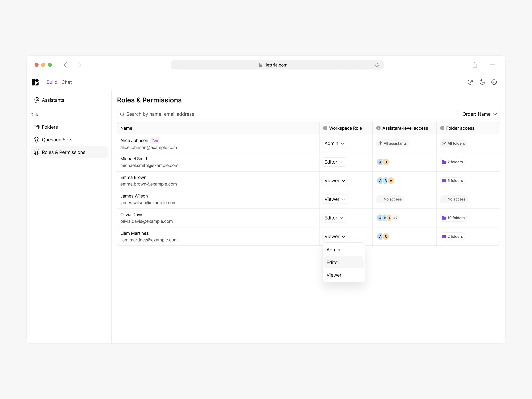
Task: Open James Wilson's Viewer role dropdown
Action: point(335,199)
